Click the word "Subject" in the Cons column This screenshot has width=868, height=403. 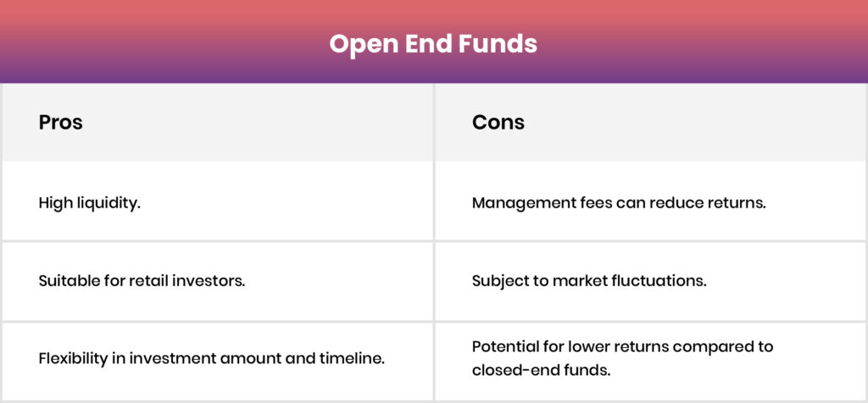(500, 281)
